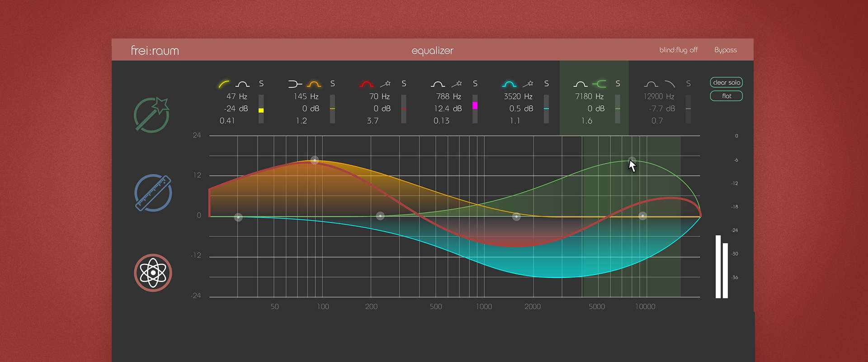Open the Smart EQ magic wand module
The image size is (868, 362).
(x=152, y=115)
